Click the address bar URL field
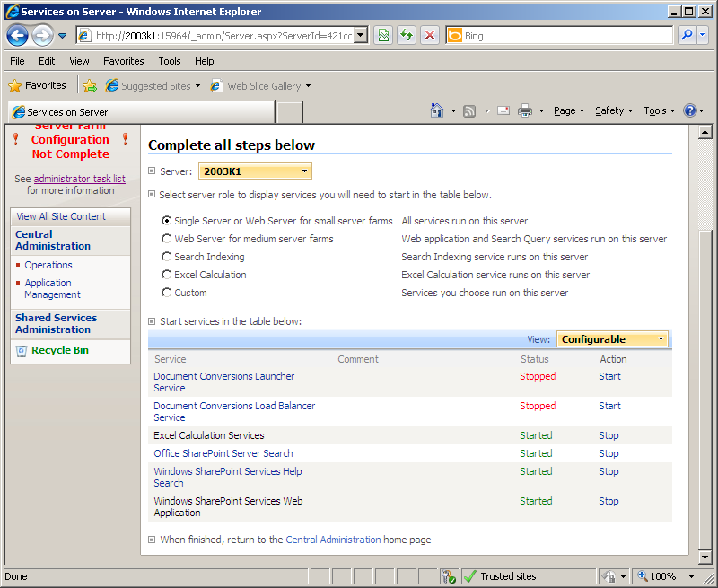 click(x=223, y=36)
